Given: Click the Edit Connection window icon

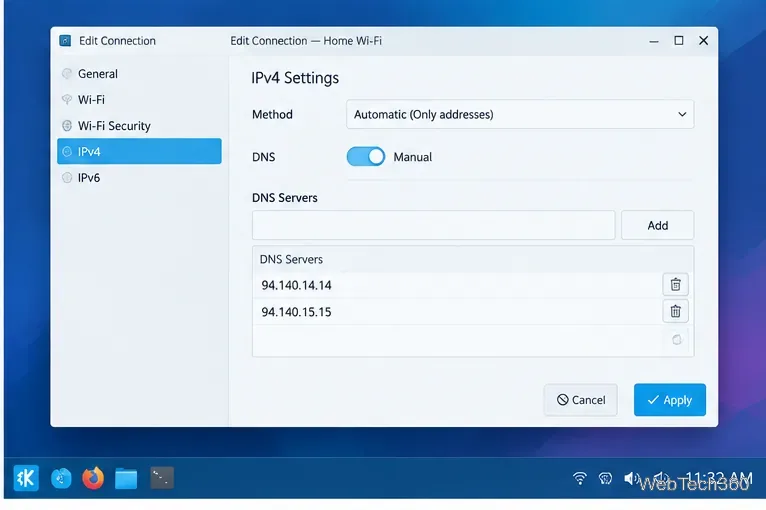Looking at the screenshot, I should [x=65, y=41].
